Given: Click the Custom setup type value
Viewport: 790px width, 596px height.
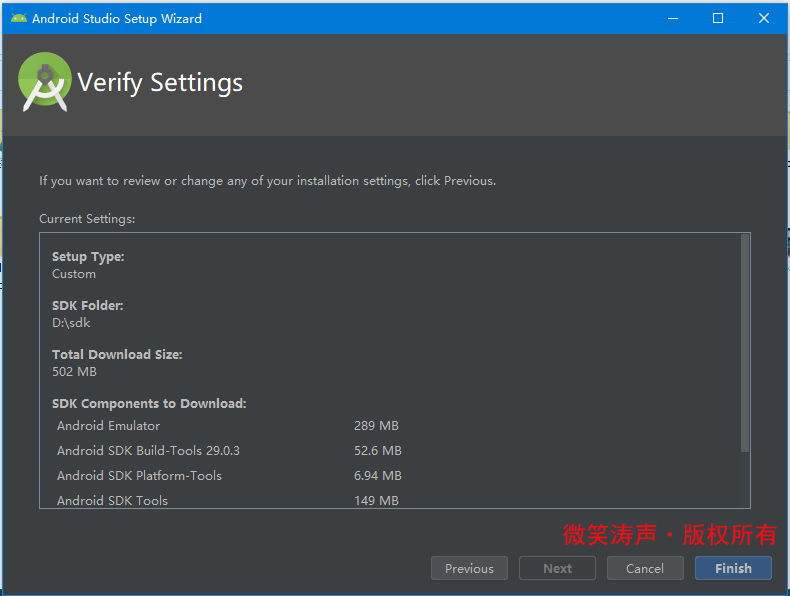Looking at the screenshot, I should coord(74,274).
